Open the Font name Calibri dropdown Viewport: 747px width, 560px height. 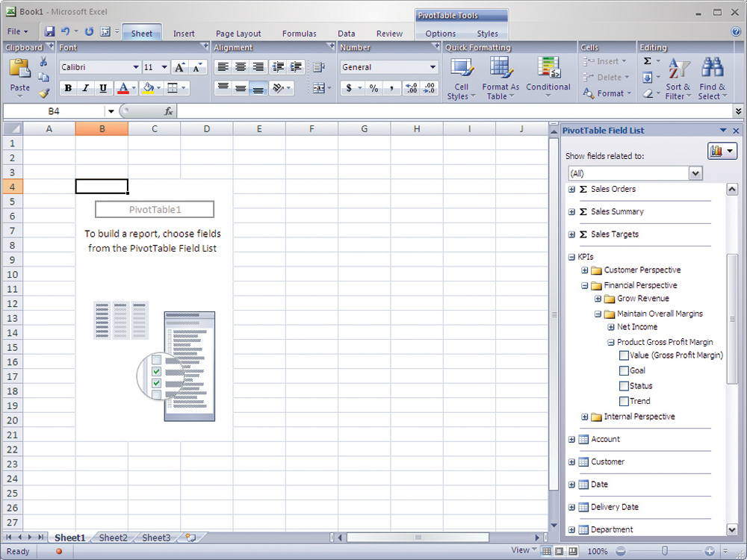click(136, 67)
